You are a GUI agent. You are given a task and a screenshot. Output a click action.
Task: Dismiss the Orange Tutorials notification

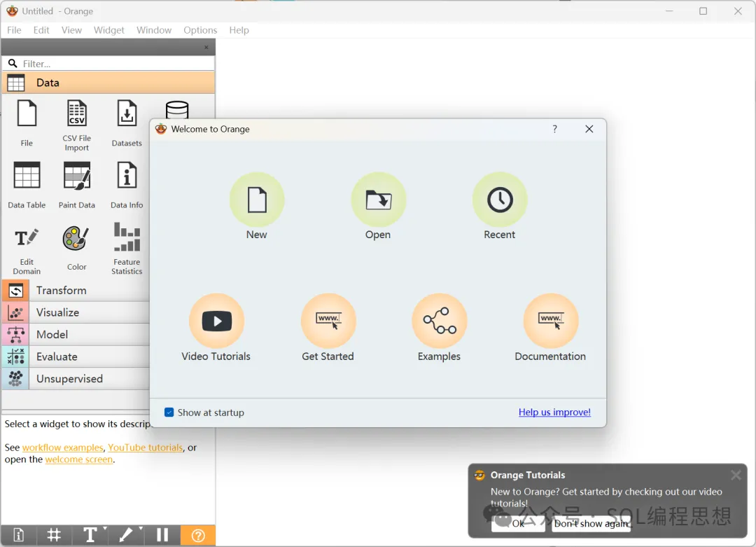point(736,475)
